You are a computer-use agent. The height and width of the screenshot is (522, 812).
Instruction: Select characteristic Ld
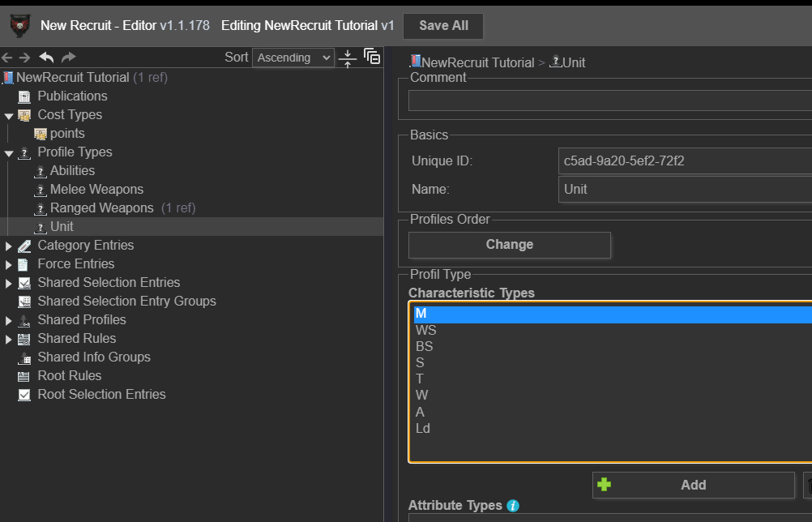pos(613,428)
